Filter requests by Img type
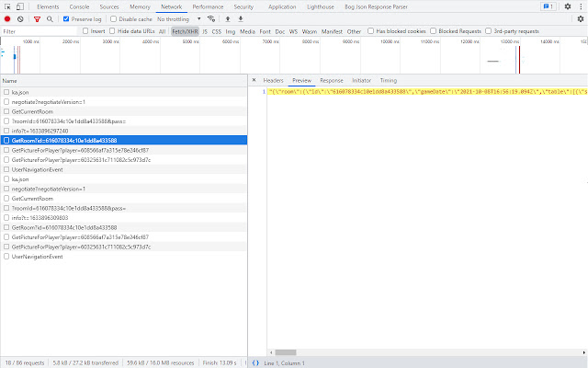Viewport: 588px width, 368px height. click(x=231, y=31)
